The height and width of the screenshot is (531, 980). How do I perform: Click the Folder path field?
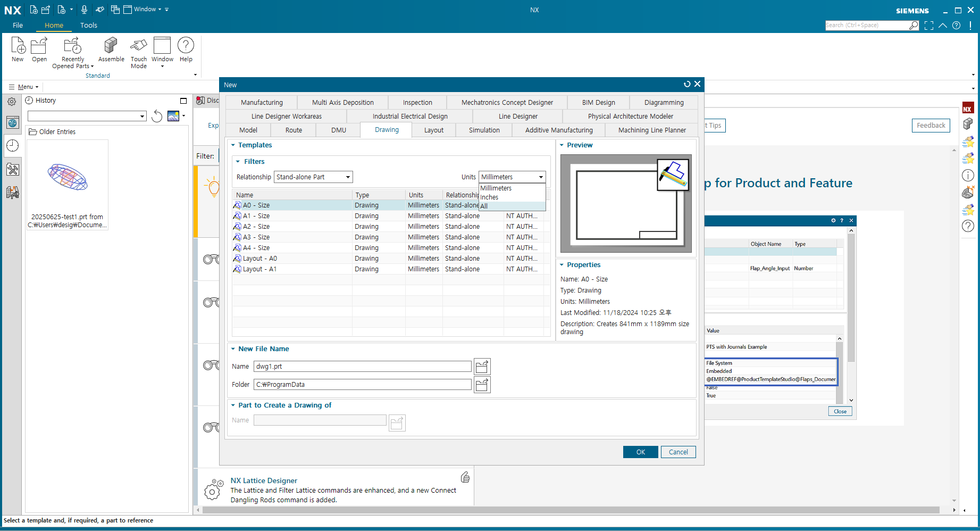click(x=363, y=385)
